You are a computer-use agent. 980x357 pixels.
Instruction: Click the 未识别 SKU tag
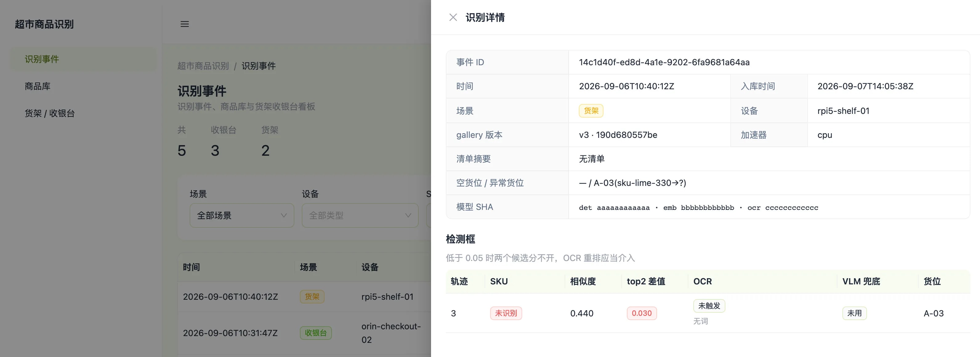click(x=506, y=313)
